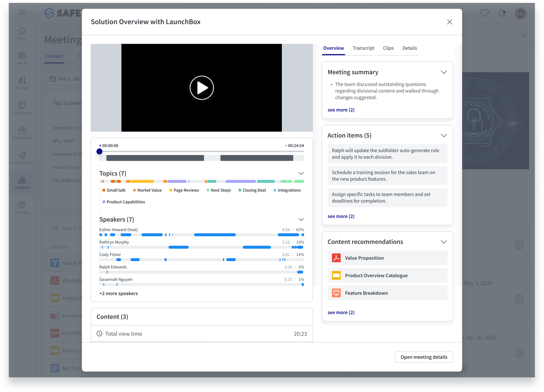Play the meeting video recording
544x392 pixels.
tap(201, 88)
